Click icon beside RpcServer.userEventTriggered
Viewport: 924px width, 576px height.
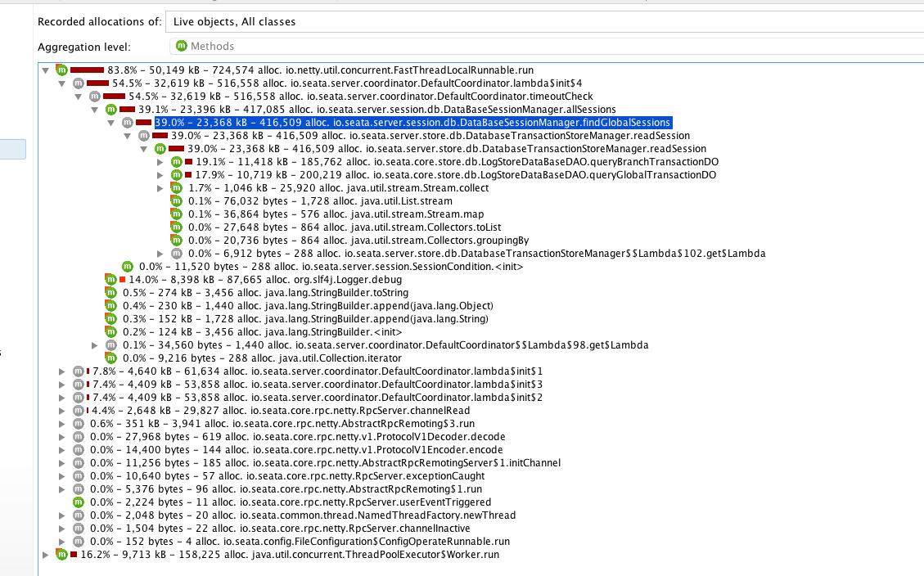(78, 502)
